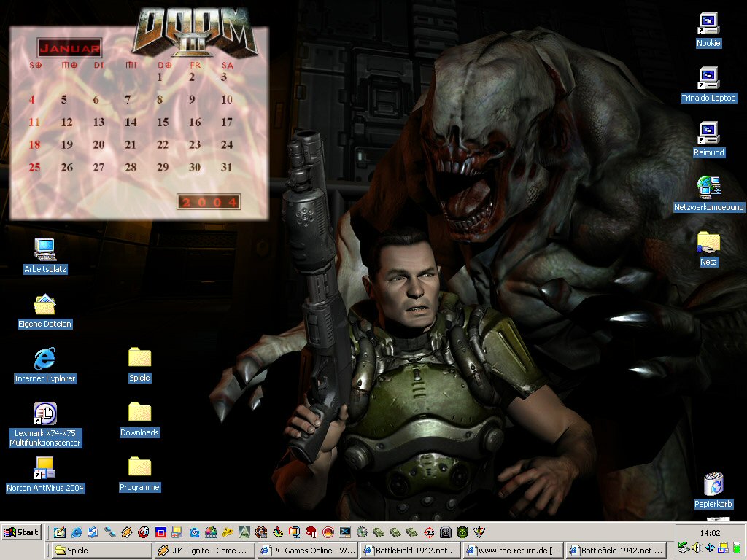
Task: Open the Papierkorb recycle bin
Action: 713,485
